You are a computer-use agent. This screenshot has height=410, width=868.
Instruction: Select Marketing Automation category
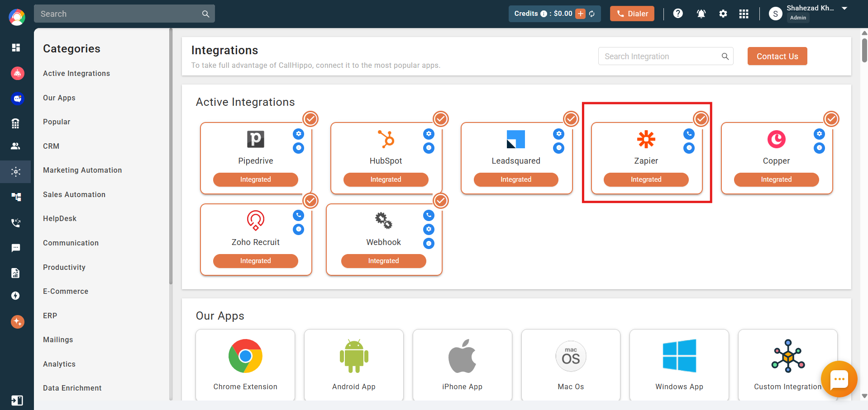(82, 170)
